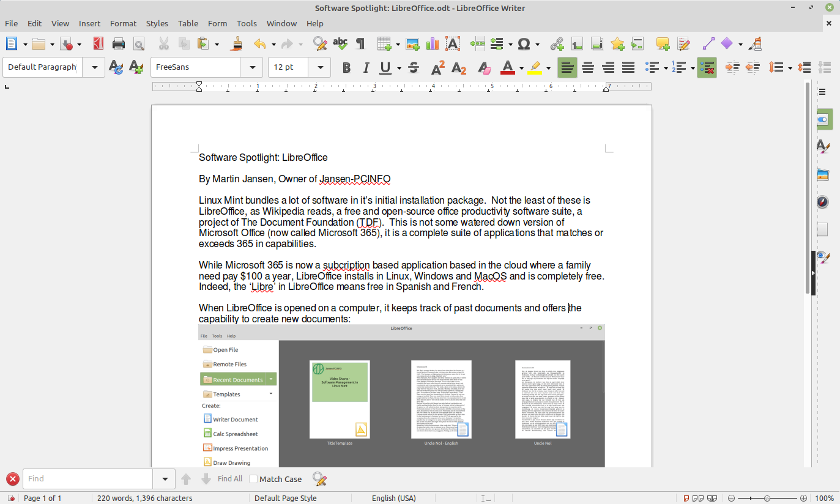
Task: Click the Insert Chart icon
Action: pos(433,43)
